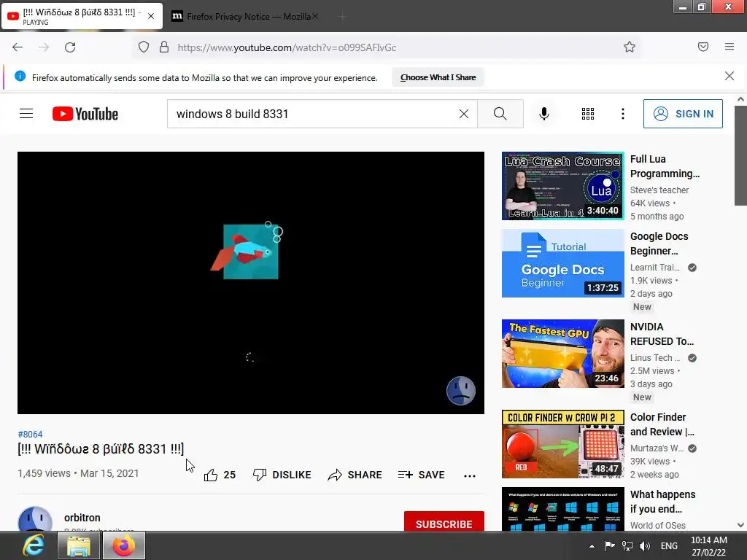This screenshot has height=560, width=747.
Task: Open the Firefox application menu
Action: tap(729, 47)
